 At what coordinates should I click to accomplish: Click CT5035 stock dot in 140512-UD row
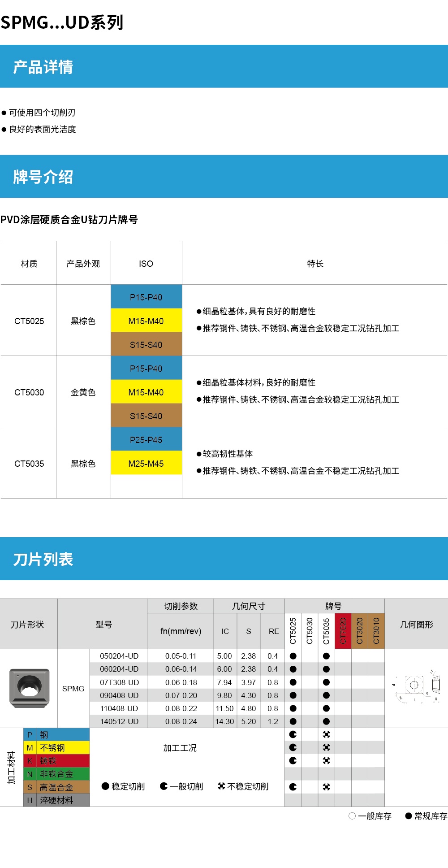coord(326,721)
